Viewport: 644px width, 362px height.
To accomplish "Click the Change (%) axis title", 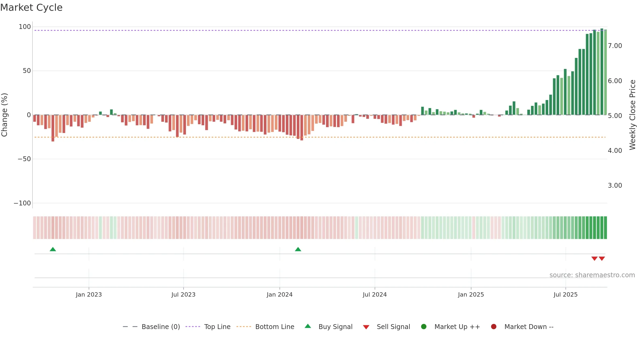I will [x=4, y=115].
